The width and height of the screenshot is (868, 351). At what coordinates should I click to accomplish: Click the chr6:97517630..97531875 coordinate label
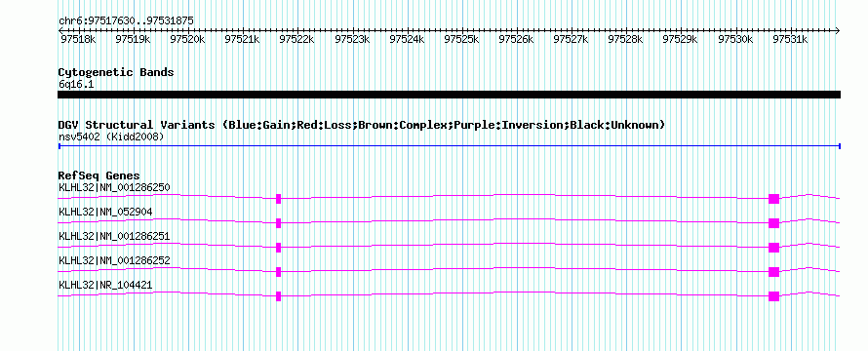click(126, 20)
